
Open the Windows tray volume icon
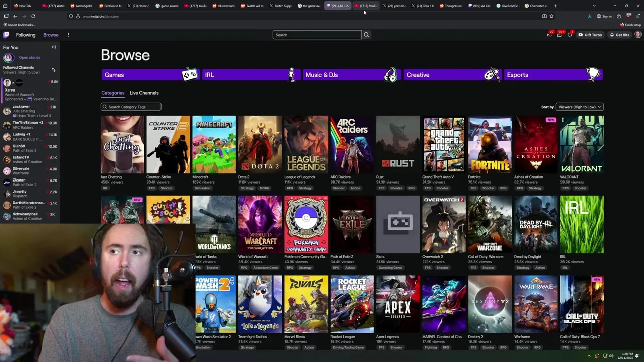click(x=611, y=356)
